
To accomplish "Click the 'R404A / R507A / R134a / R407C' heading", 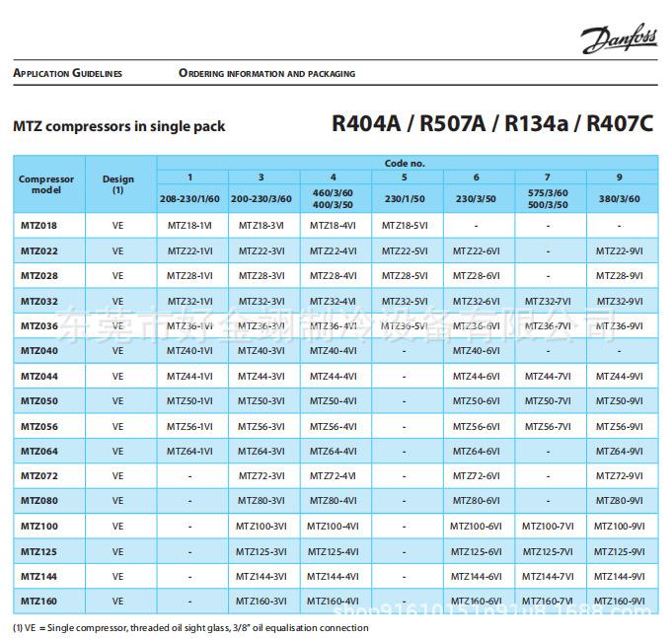I will pos(492,123).
